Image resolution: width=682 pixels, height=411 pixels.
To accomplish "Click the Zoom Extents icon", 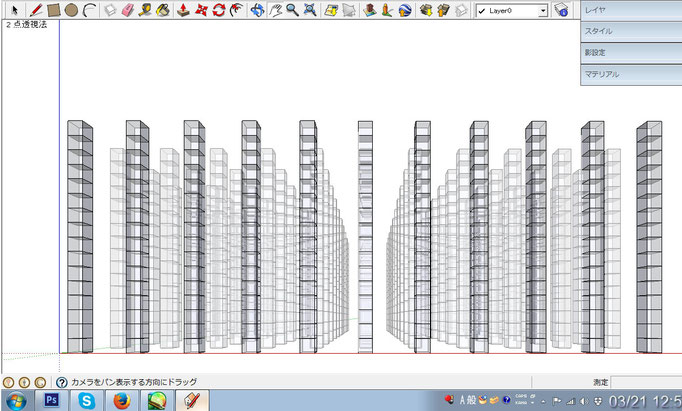I will (310, 10).
